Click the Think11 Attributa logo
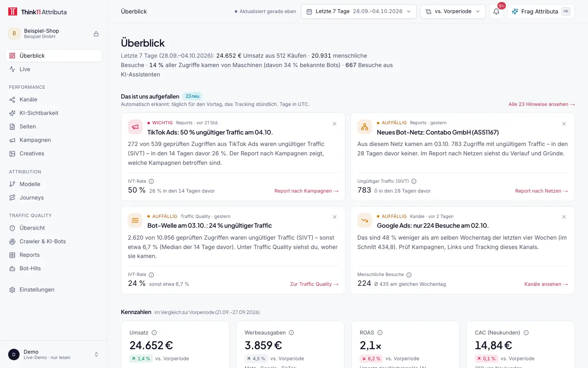Image resolution: width=588 pixels, height=368 pixels. [x=38, y=12]
